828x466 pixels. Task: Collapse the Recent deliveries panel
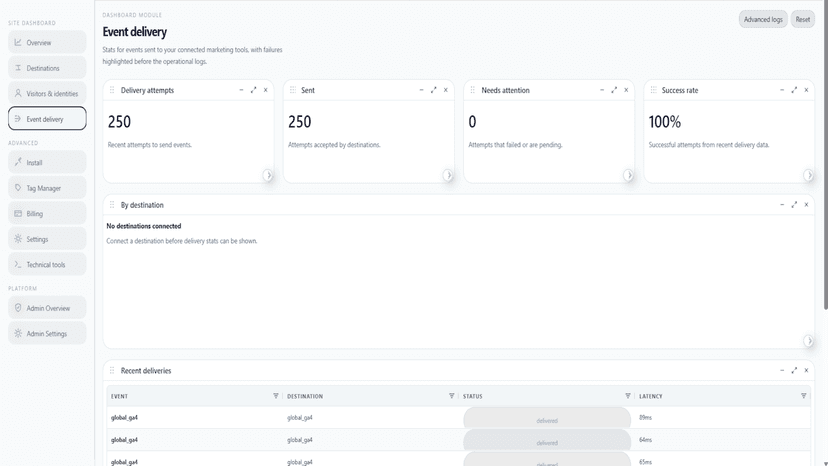(782, 370)
